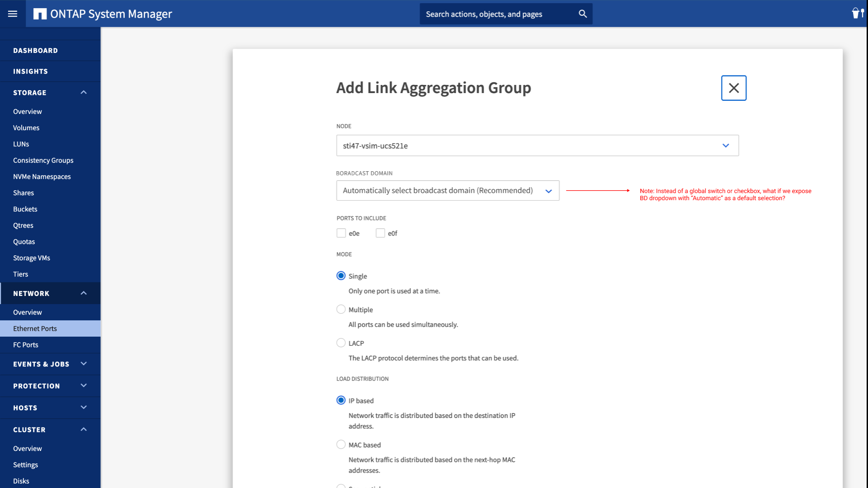Image resolution: width=868 pixels, height=488 pixels.
Task: Navigate to Ethernet Ports section
Action: (34, 328)
